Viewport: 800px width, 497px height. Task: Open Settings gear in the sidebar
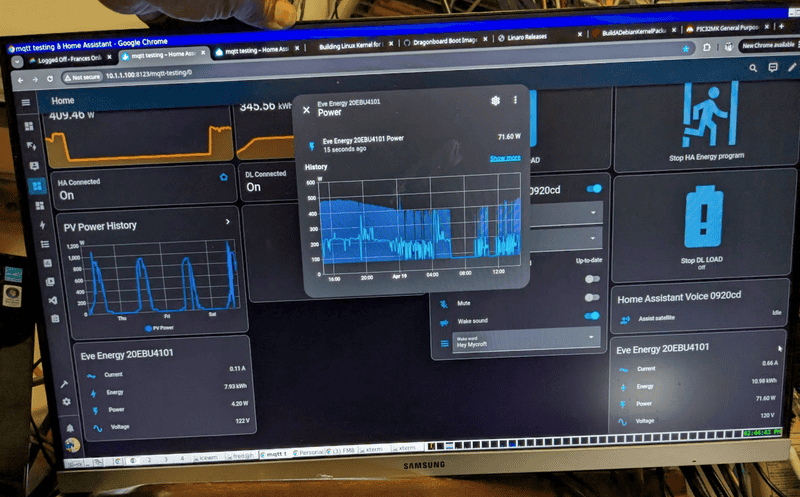[x=66, y=402]
